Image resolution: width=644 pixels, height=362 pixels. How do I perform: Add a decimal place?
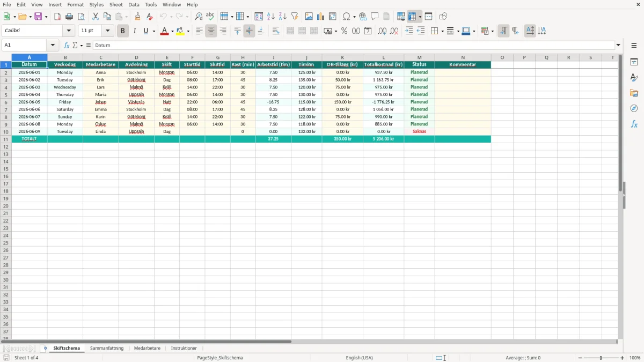382,31
